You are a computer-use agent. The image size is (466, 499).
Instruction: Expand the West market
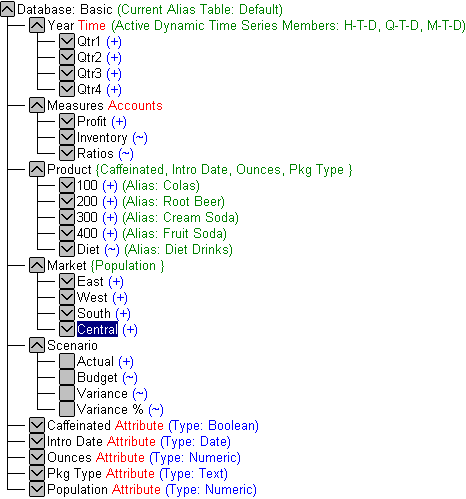pyautogui.click(x=67, y=297)
